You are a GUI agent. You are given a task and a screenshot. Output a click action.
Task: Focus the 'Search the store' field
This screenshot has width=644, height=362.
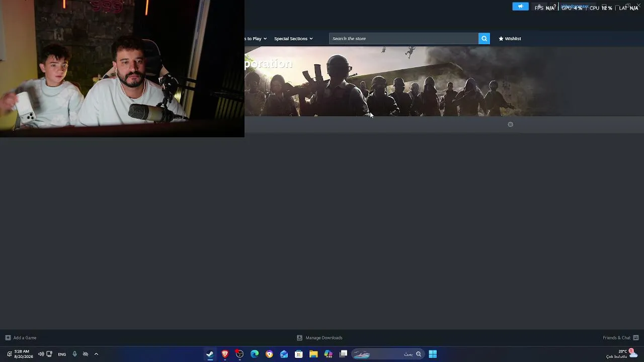404,39
